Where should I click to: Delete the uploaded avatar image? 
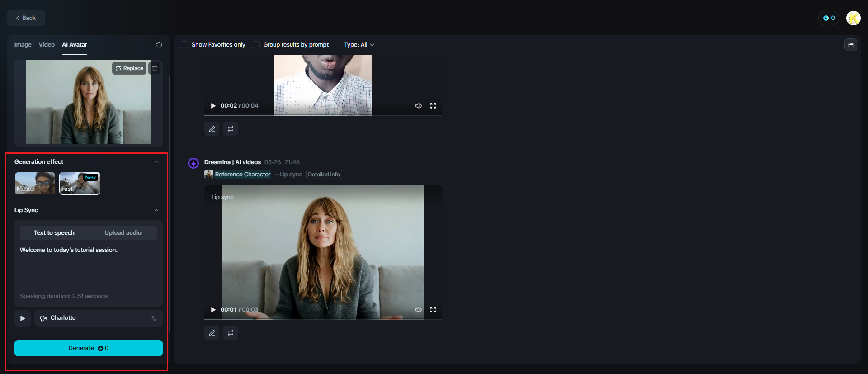click(x=155, y=68)
